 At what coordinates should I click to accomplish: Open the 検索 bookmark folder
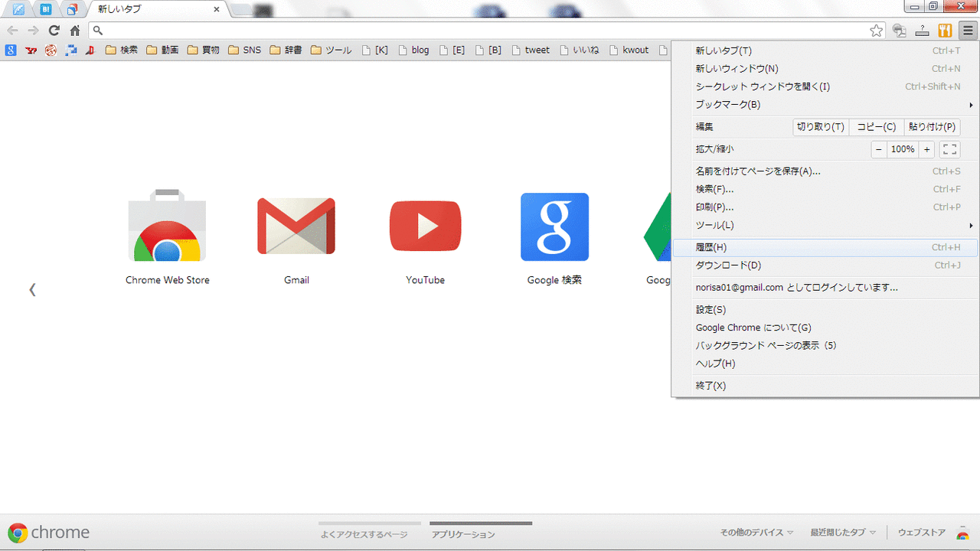121,51
